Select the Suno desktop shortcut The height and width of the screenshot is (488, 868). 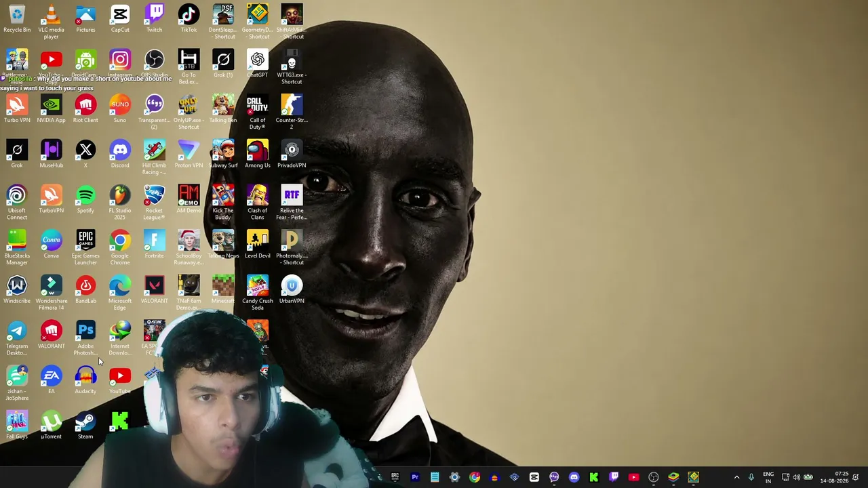(120, 108)
